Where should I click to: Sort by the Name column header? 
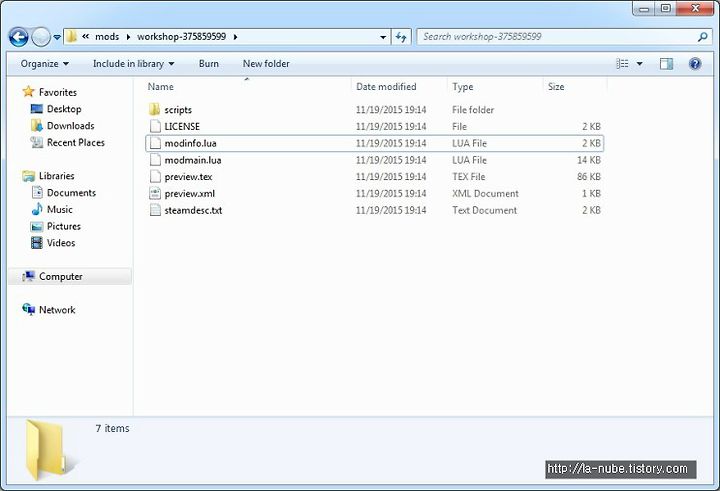point(160,87)
